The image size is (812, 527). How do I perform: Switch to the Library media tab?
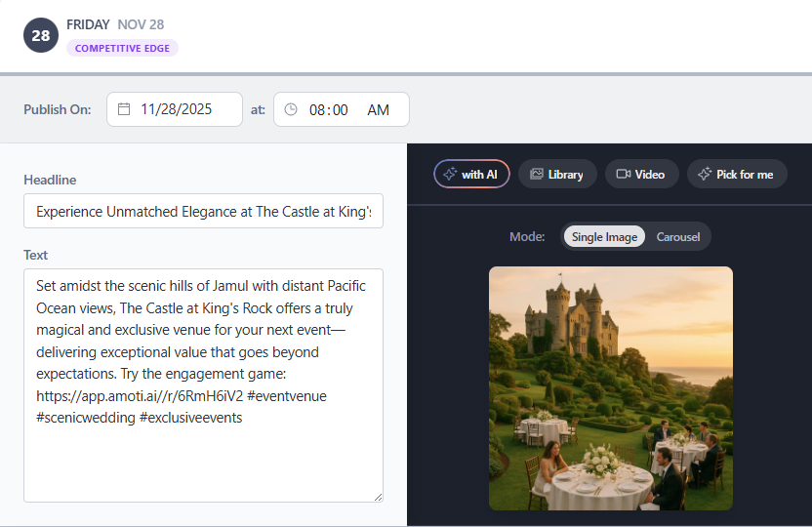[x=556, y=174]
